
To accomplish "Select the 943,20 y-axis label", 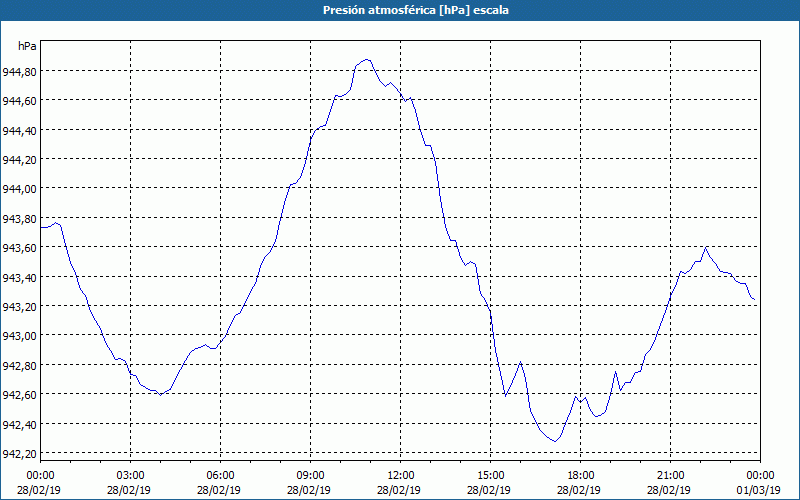I will tap(19, 307).
